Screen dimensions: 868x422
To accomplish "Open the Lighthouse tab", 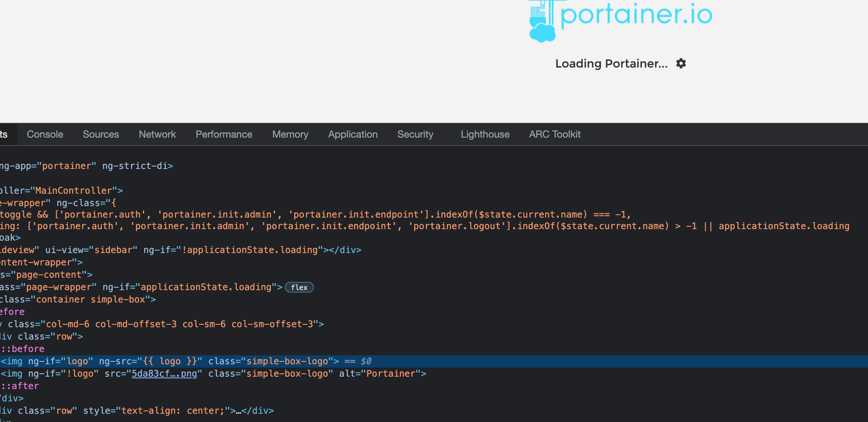I will 485,134.
